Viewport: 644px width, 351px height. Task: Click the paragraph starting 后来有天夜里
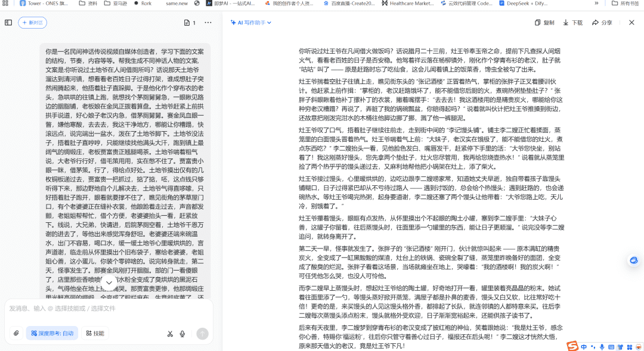coord(431,337)
